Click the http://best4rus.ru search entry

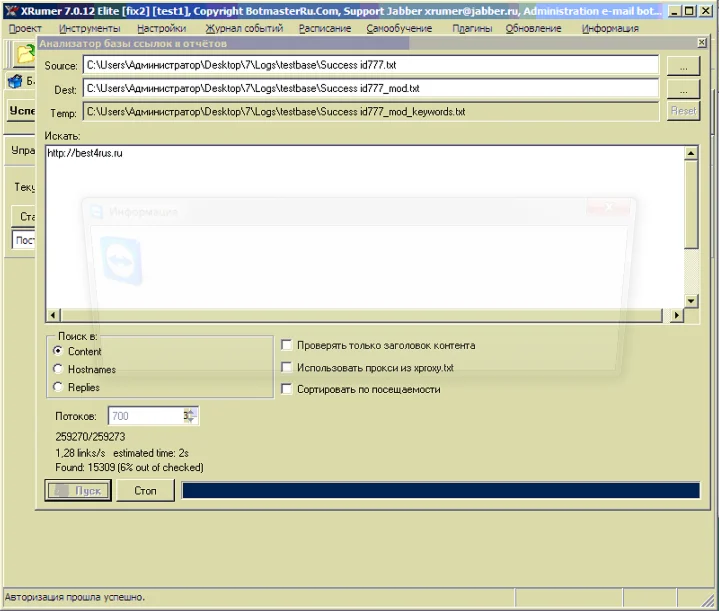point(85,153)
